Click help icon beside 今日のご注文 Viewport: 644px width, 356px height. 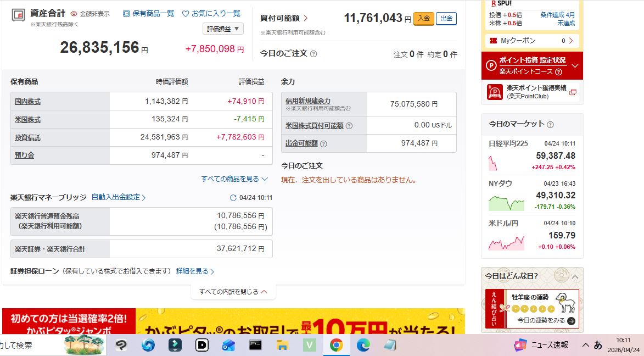313,54
